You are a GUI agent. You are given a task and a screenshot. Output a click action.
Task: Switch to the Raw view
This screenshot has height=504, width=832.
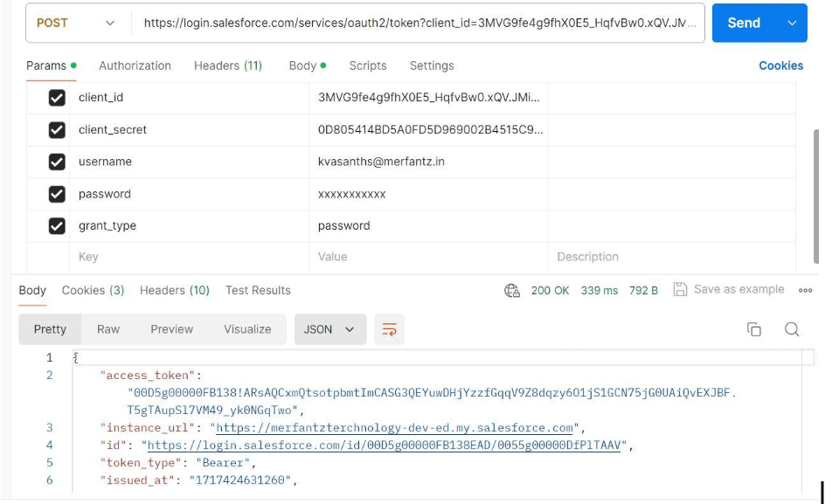coord(108,329)
